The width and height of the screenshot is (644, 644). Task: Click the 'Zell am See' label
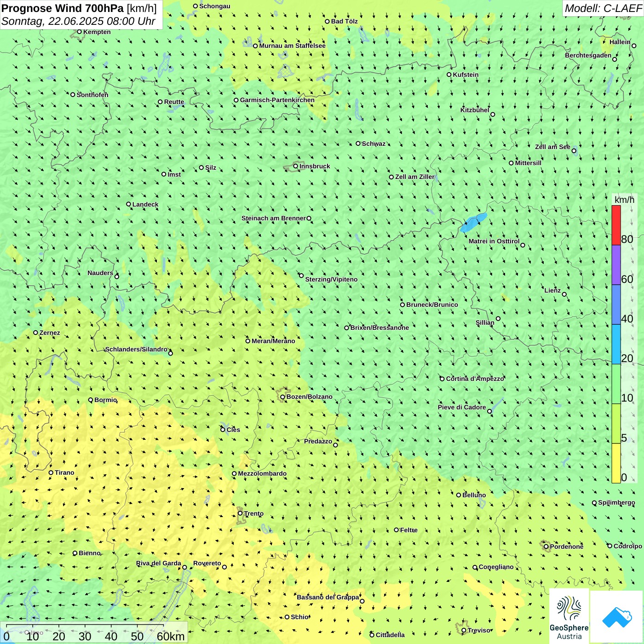pyautogui.click(x=552, y=147)
